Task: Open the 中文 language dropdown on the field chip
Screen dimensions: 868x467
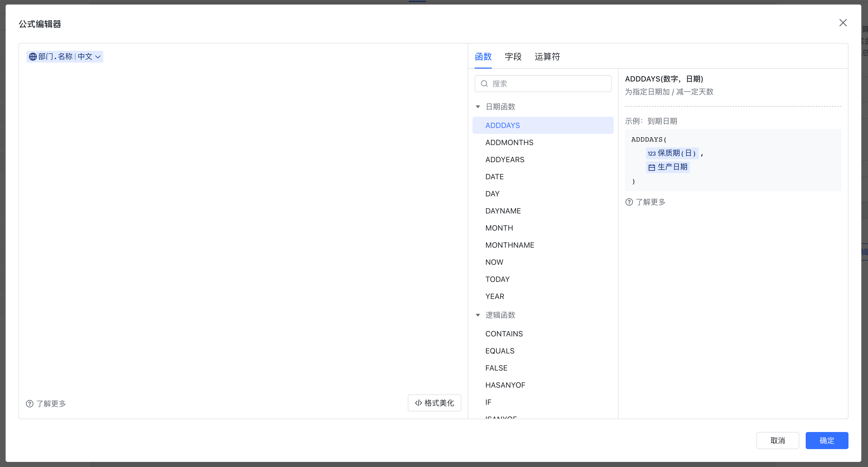Action: (x=89, y=57)
